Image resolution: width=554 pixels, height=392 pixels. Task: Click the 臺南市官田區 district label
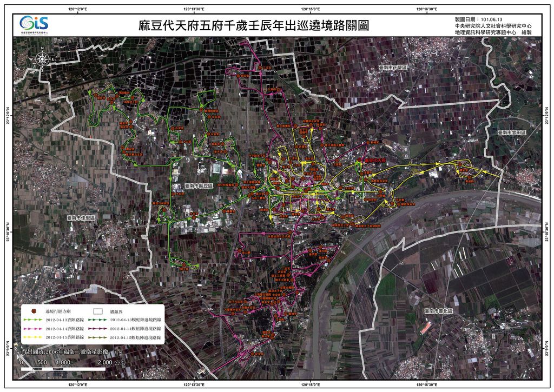coord(512,132)
